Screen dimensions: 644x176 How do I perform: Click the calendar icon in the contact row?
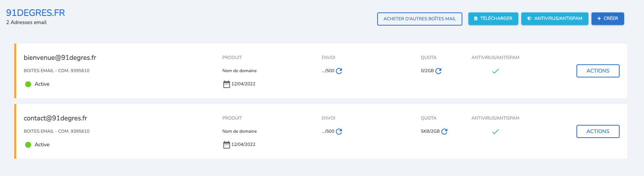pyautogui.click(x=226, y=145)
